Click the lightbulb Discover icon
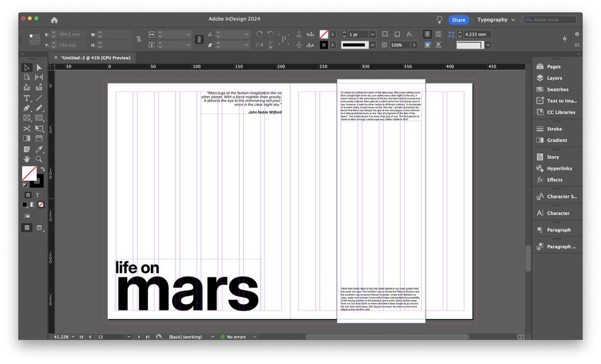Image resolution: width=601 pixels, height=364 pixels. click(x=439, y=20)
